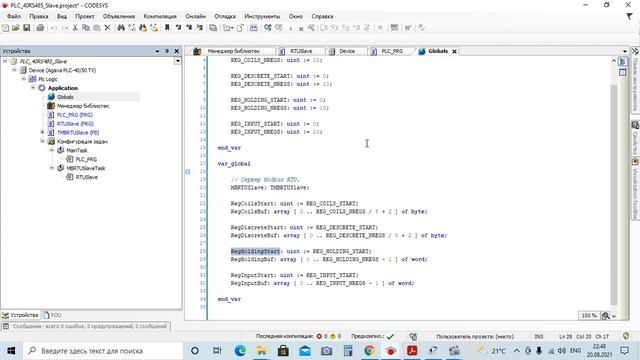Open the Сообщения messages panel
This screenshot has height=360, width=640.
tap(86, 327)
